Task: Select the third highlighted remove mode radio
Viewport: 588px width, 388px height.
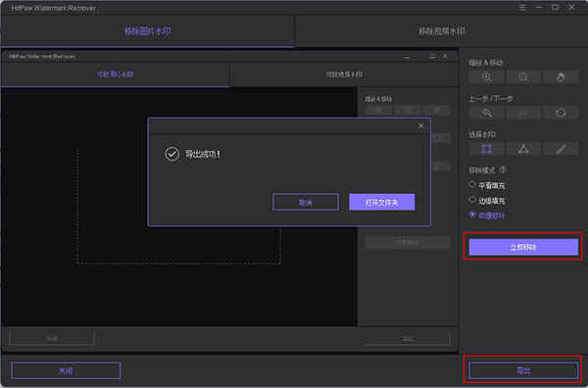Action: (x=472, y=215)
